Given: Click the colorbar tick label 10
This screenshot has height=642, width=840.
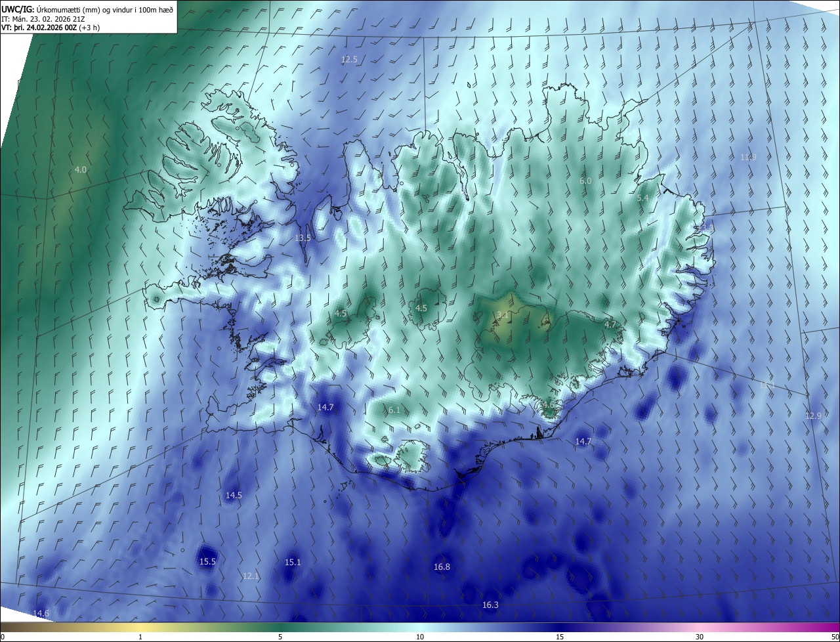Looking at the screenshot, I should (x=420, y=637).
